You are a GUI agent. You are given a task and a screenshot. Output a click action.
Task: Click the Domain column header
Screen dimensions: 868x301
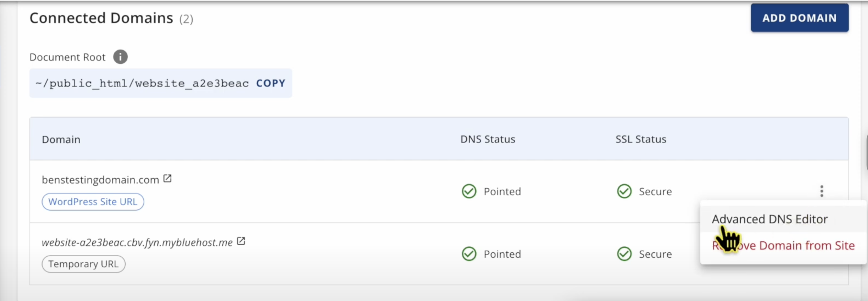(61, 140)
